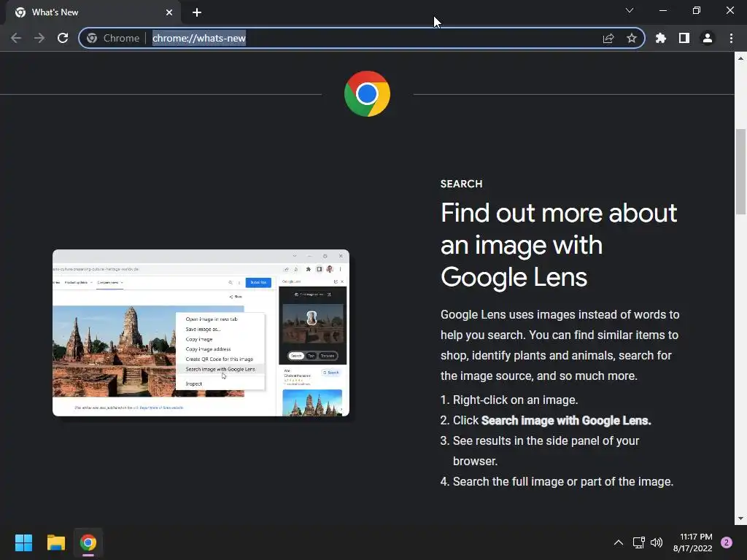Click the 'See results in the side panel' step
Image resolution: width=747 pixels, height=560 pixels.
pyautogui.click(x=546, y=451)
